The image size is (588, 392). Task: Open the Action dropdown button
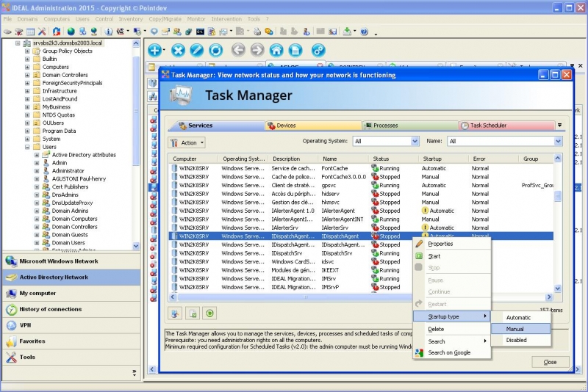coord(187,142)
